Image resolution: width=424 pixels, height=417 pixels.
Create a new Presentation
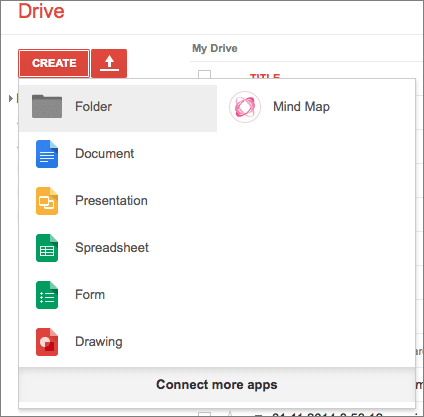(x=118, y=201)
